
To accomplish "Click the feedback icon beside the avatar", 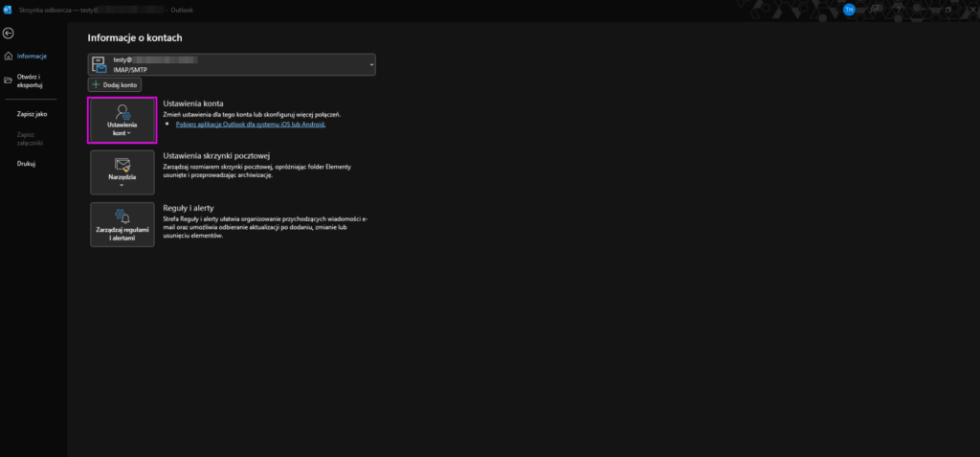I will (873, 10).
